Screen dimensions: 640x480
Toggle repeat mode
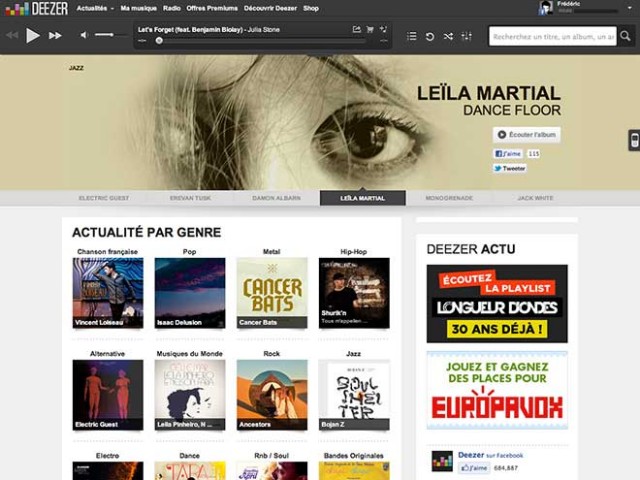[430, 36]
